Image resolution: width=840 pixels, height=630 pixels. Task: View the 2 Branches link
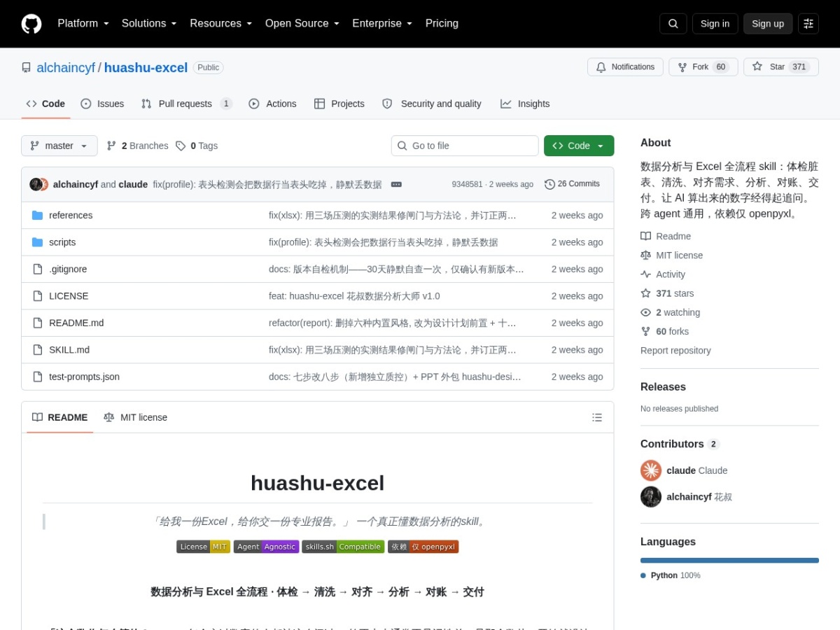point(137,146)
